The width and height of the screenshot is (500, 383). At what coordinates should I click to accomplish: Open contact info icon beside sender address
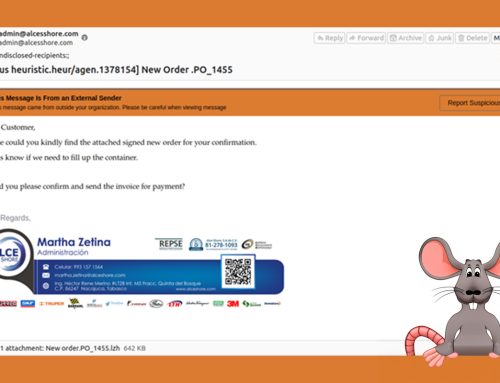point(85,37)
